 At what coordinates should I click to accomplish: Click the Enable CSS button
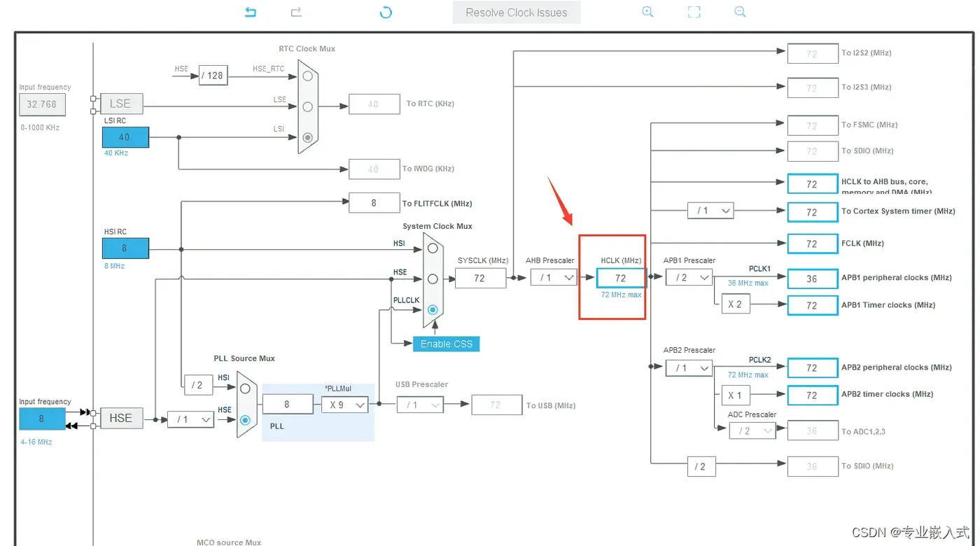[447, 344]
